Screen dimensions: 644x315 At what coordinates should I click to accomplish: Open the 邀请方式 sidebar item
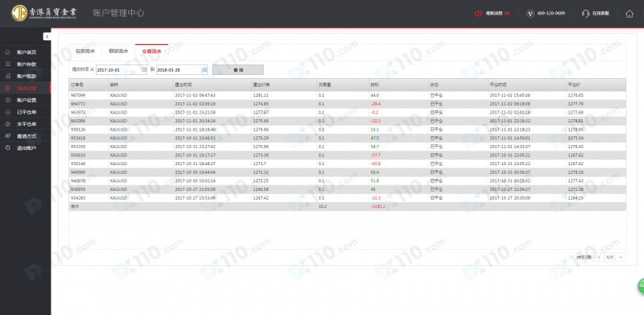[x=26, y=135]
